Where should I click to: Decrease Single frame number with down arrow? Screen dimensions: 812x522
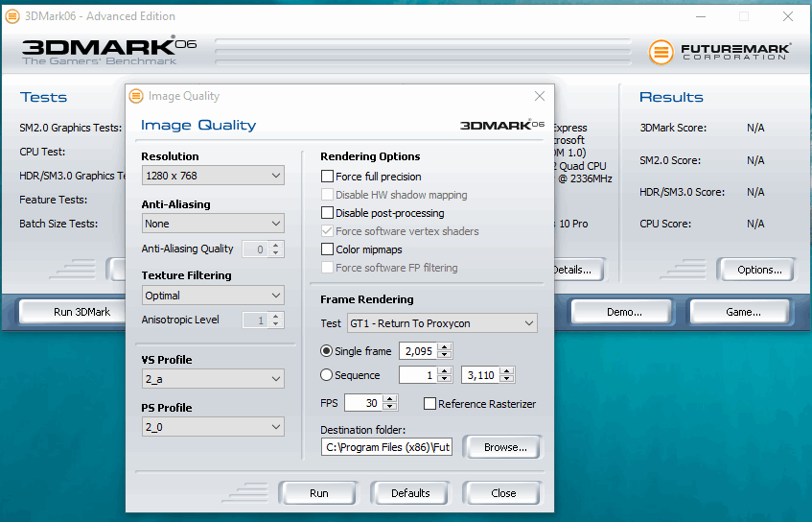click(x=444, y=355)
